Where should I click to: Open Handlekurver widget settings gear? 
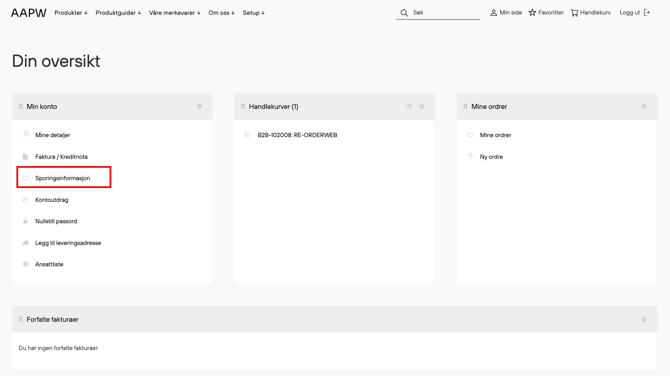422,106
